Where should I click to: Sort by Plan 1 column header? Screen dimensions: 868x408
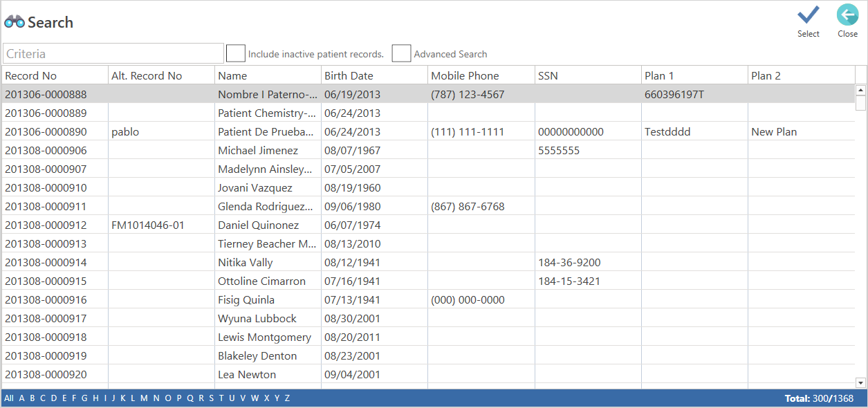[x=694, y=75]
